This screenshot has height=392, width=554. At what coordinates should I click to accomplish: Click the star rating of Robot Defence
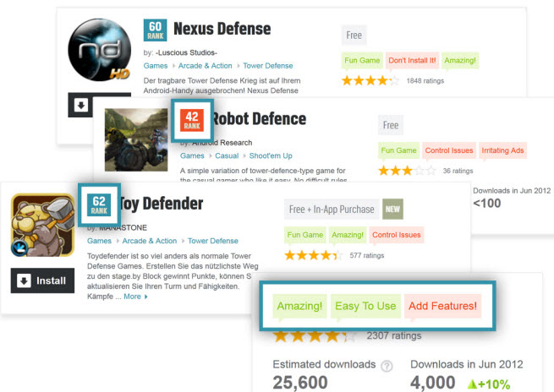[x=408, y=171]
